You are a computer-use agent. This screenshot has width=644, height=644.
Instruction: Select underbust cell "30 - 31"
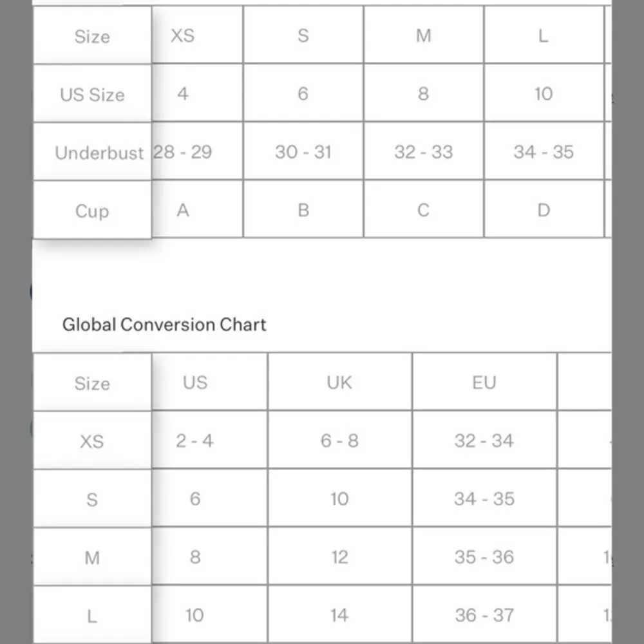(303, 152)
